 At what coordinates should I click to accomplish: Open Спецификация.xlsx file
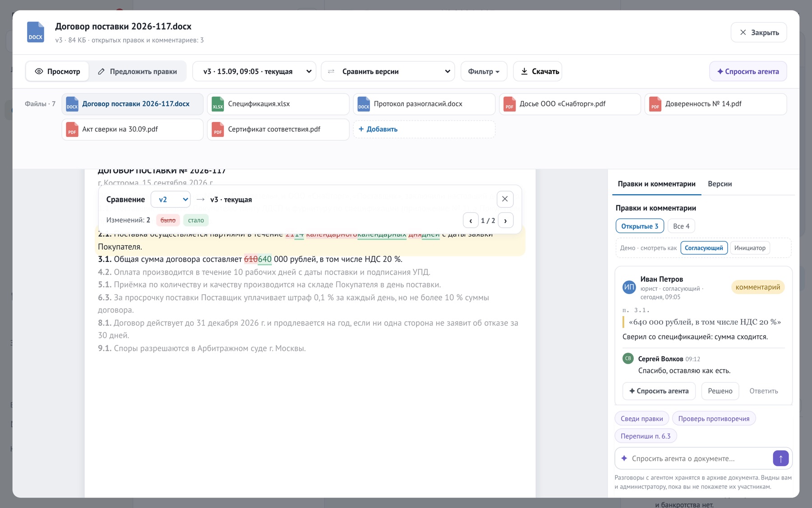point(278,104)
